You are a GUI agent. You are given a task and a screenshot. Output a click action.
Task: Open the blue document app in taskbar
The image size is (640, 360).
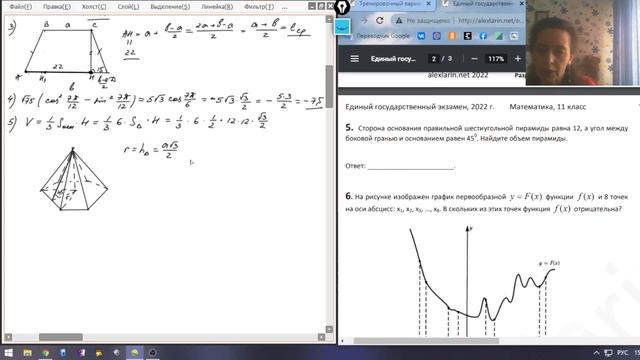pos(63,353)
